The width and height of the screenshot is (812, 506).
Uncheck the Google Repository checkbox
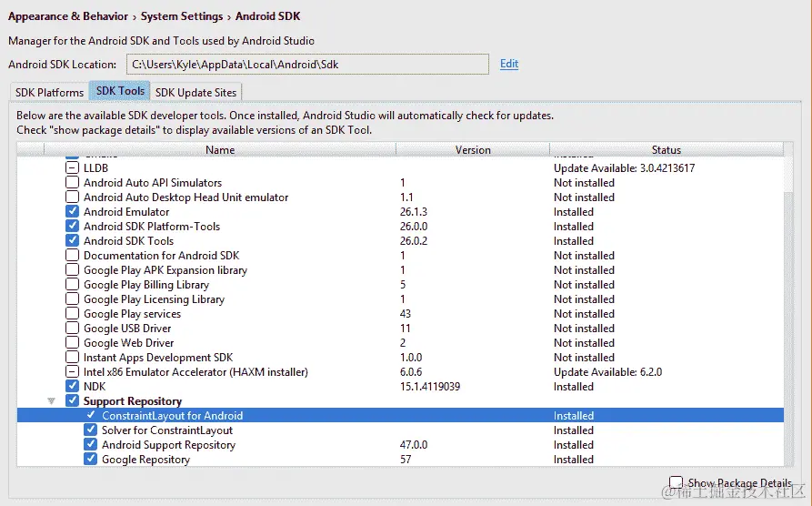pos(91,459)
